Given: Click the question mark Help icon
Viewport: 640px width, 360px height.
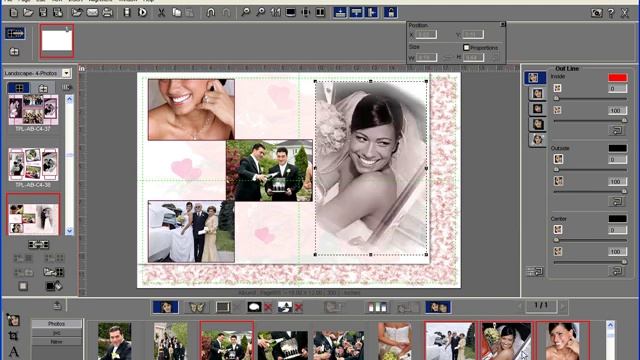Looking at the screenshot, I should click(611, 13).
